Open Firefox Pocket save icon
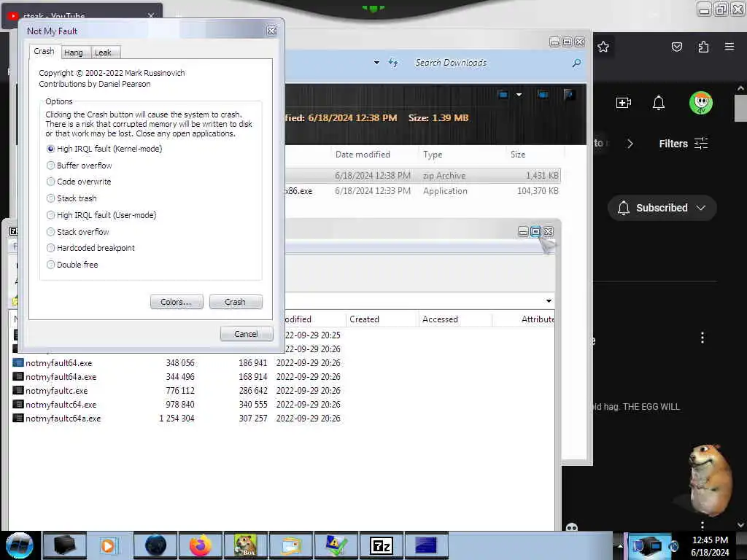Screen dimensions: 747x560 click(x=676, y=47)
